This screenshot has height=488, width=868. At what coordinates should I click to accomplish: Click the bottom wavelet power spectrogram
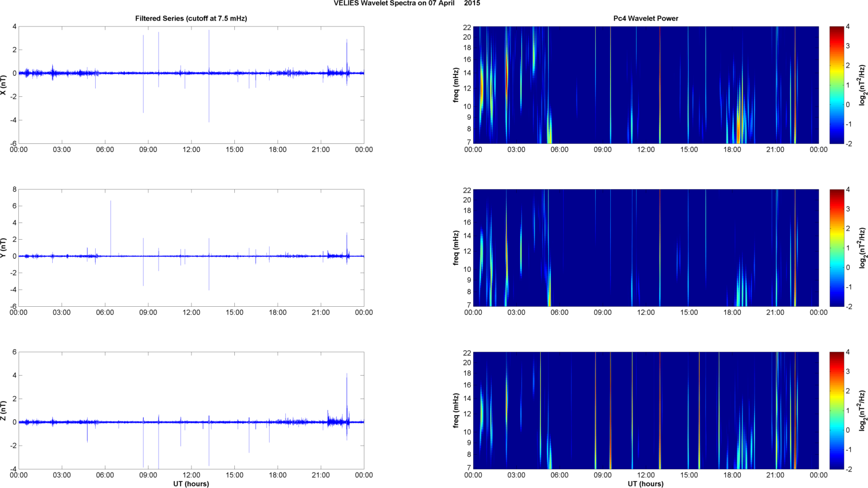coord(646,411)
